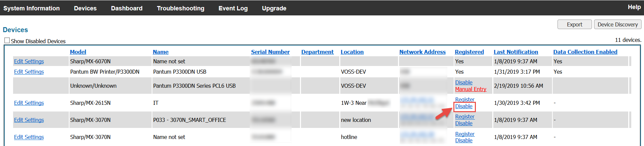The width and height of the screenshot is (644, 146).
Task: Enable the Show Disabled Devices checkbox
Action: [7, 41]
